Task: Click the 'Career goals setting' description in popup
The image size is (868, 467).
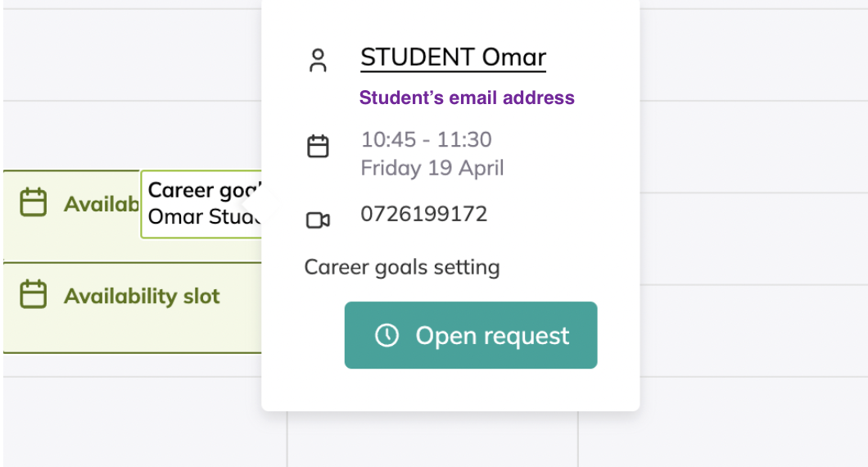Action: point(401,267)
